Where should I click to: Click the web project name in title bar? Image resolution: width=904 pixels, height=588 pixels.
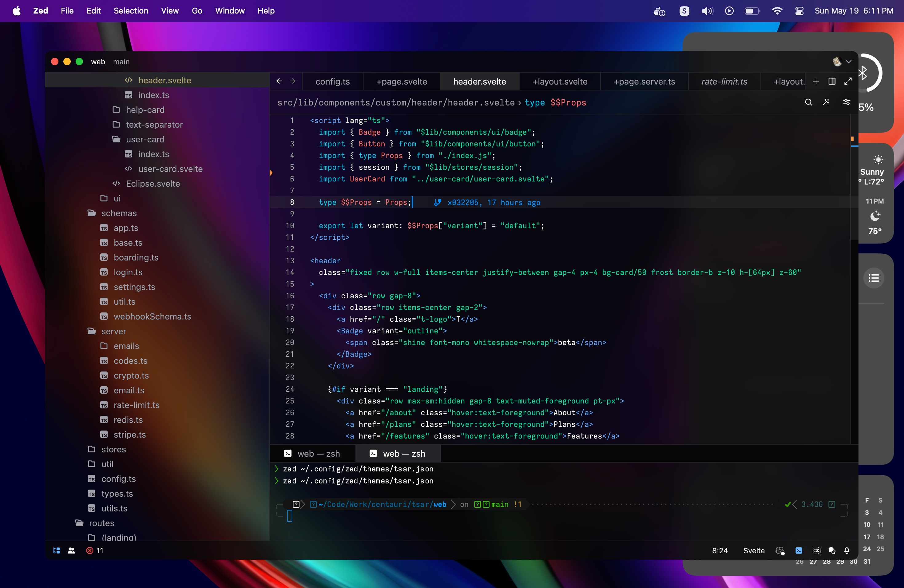click(x=98, y=62)
